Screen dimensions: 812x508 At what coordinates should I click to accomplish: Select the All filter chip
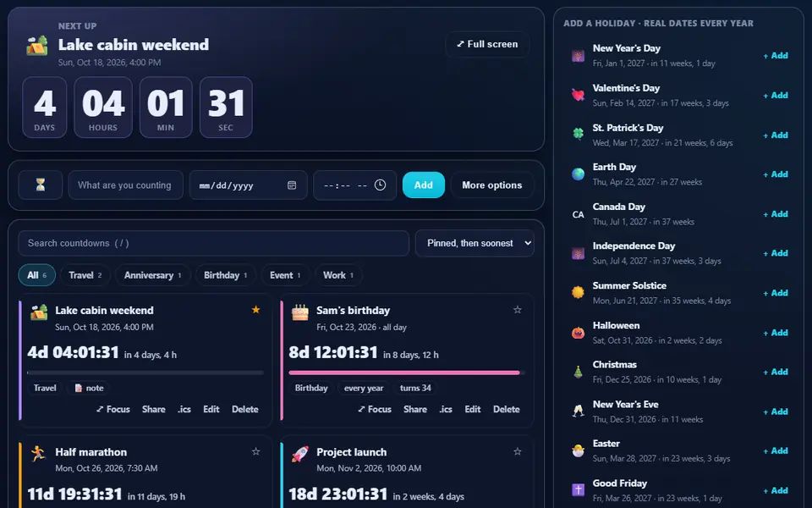coord(36,275)
